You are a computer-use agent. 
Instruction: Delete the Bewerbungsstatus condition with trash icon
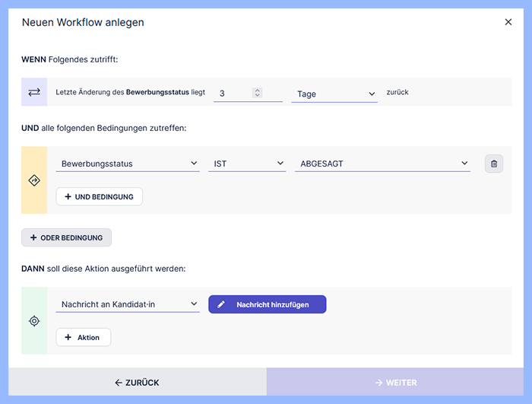(494, 164)
